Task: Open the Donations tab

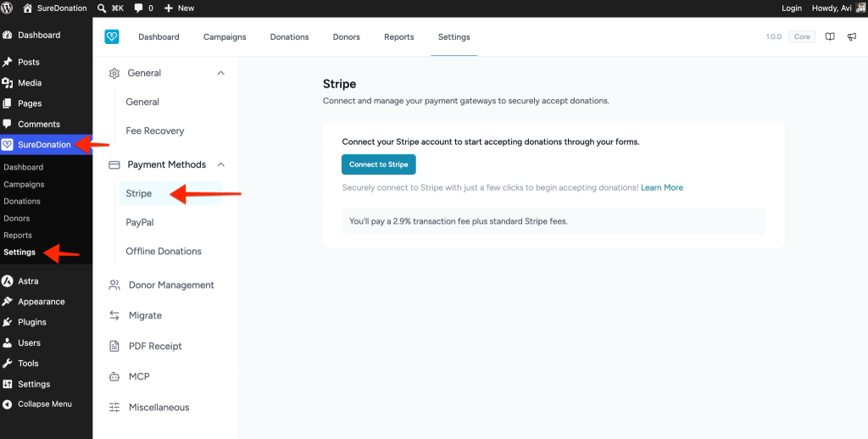Action: [x=290, y=37]
